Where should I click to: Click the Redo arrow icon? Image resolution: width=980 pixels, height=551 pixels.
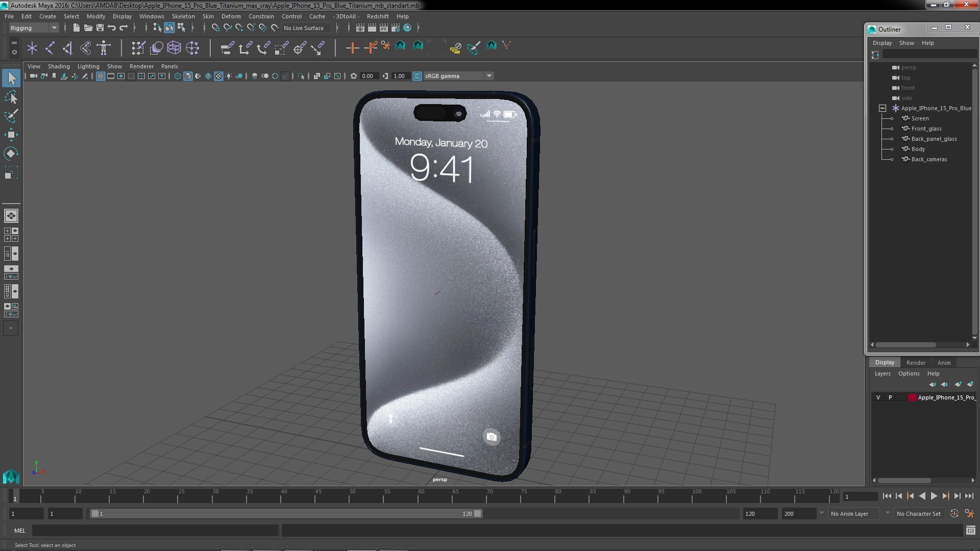[x=123, y=28]
